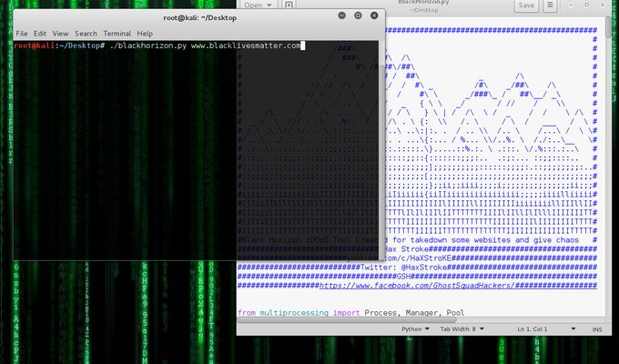The height and width of the screenshot is (364, 619).
Task: Create a new document in gedit
Action: [289, 5]
